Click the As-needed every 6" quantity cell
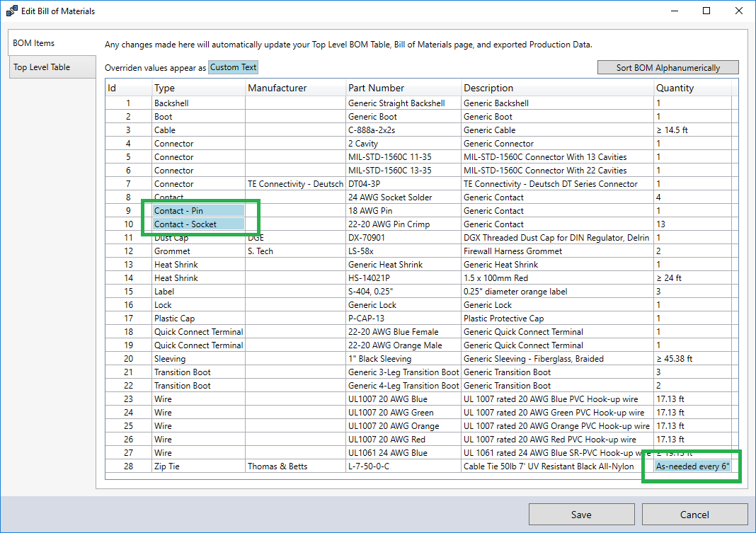 692,466
